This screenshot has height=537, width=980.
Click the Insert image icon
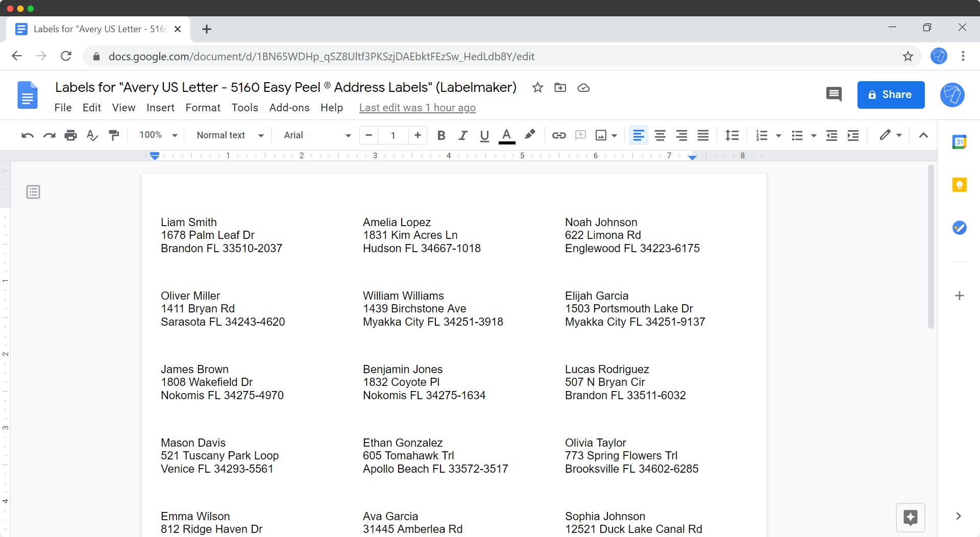[x=601, y=135]
